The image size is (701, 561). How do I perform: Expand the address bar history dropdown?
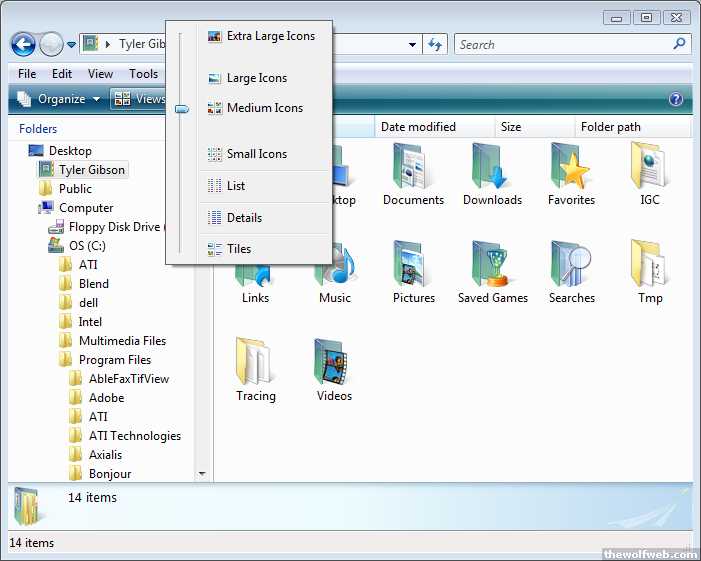click(412, 44)
